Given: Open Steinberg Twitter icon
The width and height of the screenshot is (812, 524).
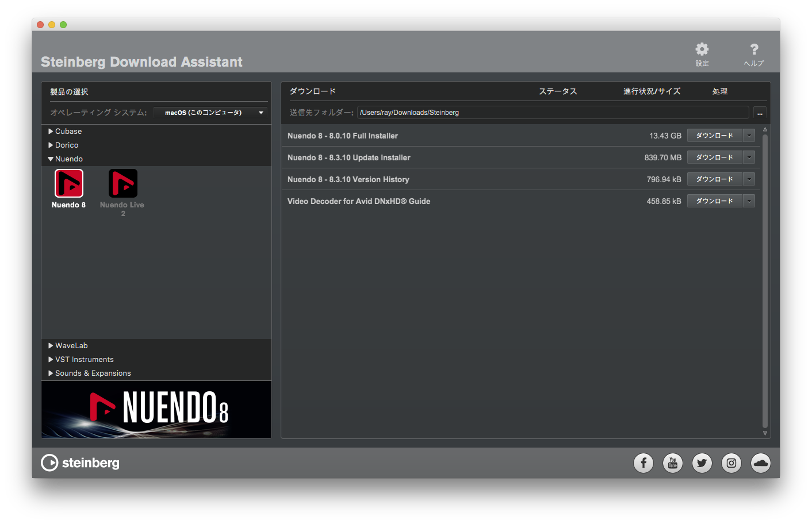Looking at the screenshot, I should click(702, 463).
